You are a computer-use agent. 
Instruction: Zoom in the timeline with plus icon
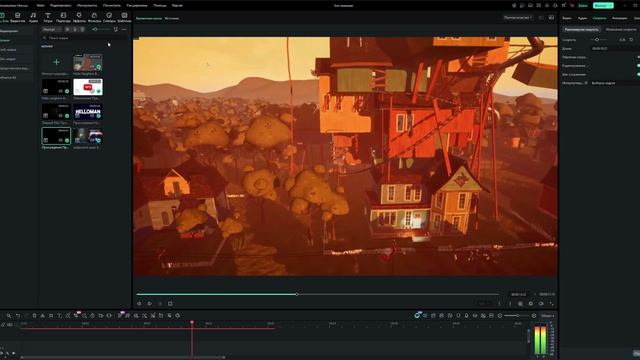coord(534,316)
